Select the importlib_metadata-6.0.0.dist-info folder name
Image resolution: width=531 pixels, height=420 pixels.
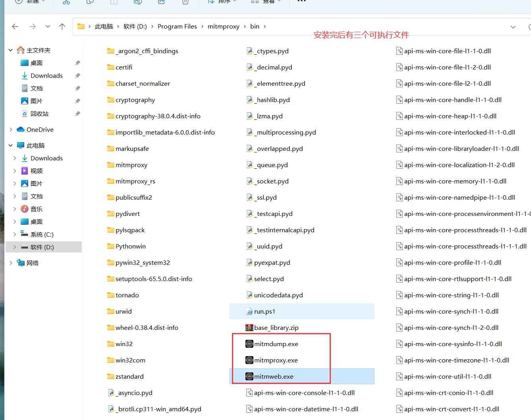(x=165, y=132)
